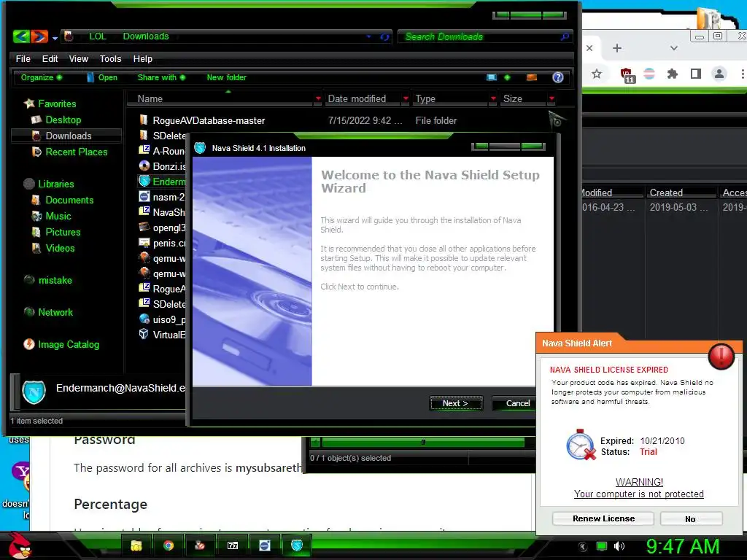Click Next in Nava Shield Setup
Screen dimensions: 747x560
(x=456, y=403)
